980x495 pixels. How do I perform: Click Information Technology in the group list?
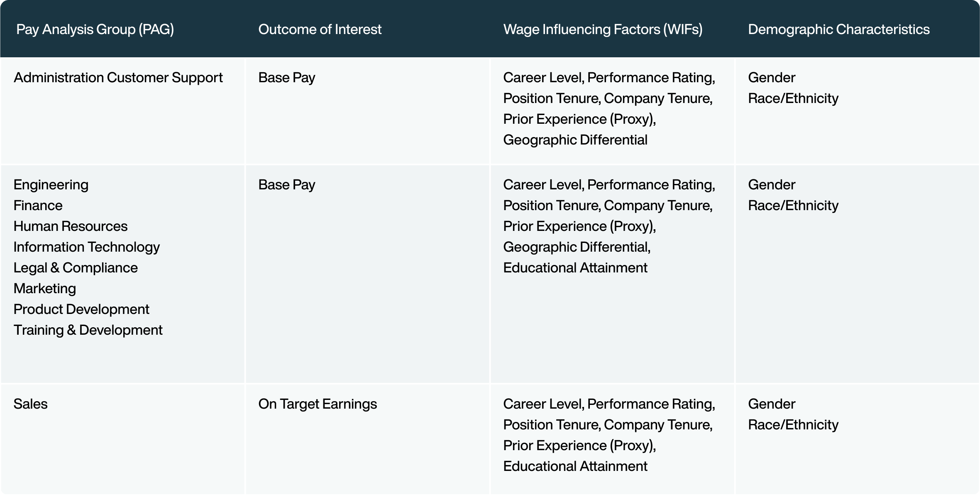click(87, 247)
